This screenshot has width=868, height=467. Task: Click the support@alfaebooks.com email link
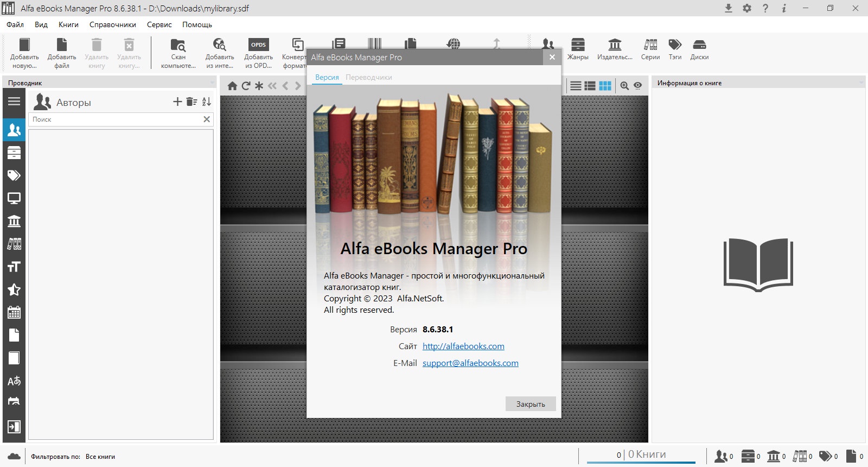470,363
